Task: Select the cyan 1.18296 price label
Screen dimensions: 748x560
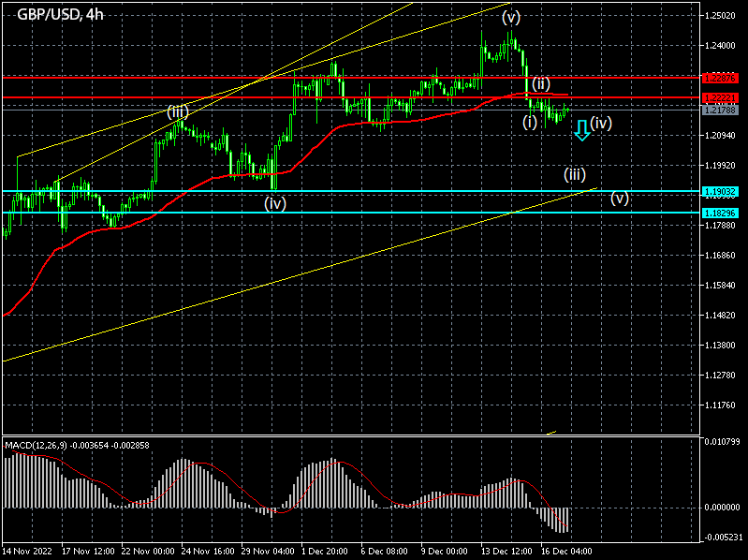Action: (x=720, y=213)
